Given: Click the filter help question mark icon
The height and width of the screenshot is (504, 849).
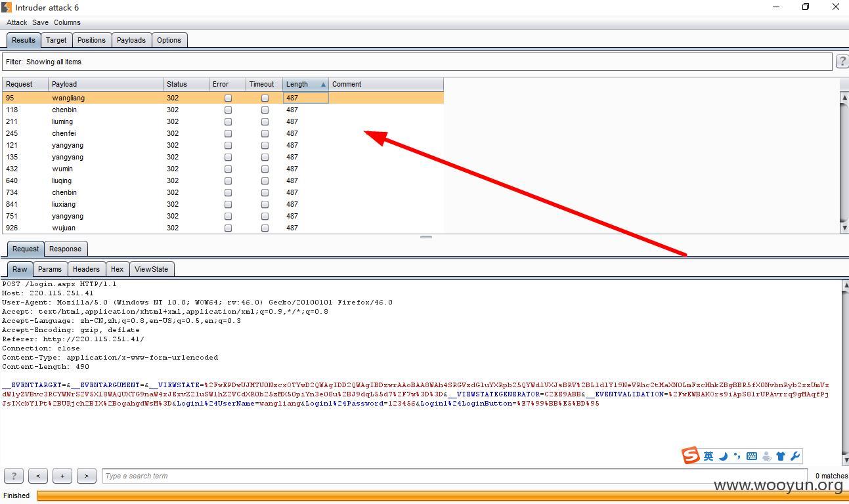Looking at the screenshot, I should (x=842, y=62).
